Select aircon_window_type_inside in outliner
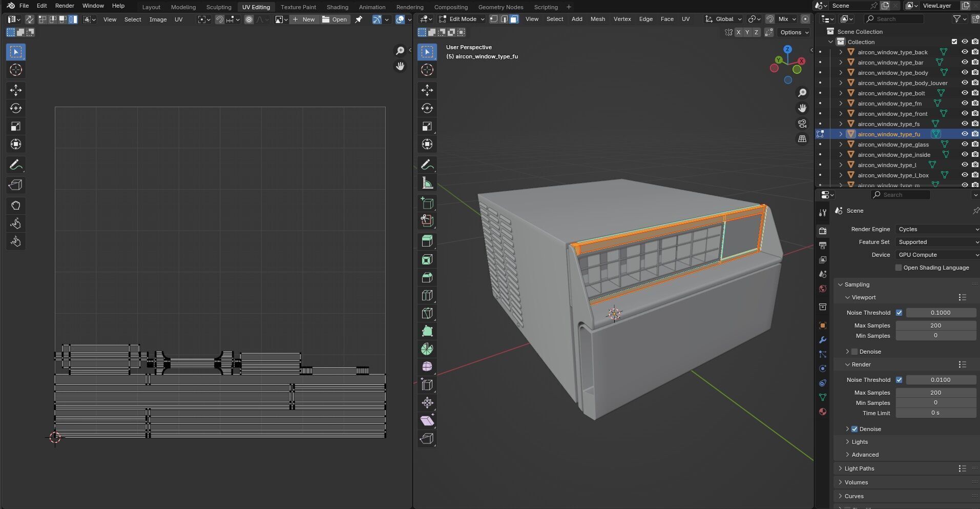 [x=894, y=155]
